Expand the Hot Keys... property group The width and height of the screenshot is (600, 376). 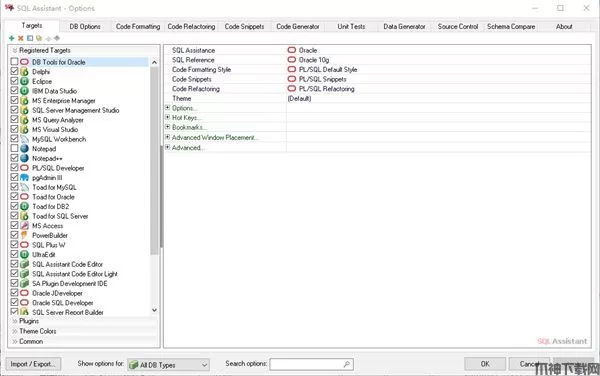tap(168, 117)
